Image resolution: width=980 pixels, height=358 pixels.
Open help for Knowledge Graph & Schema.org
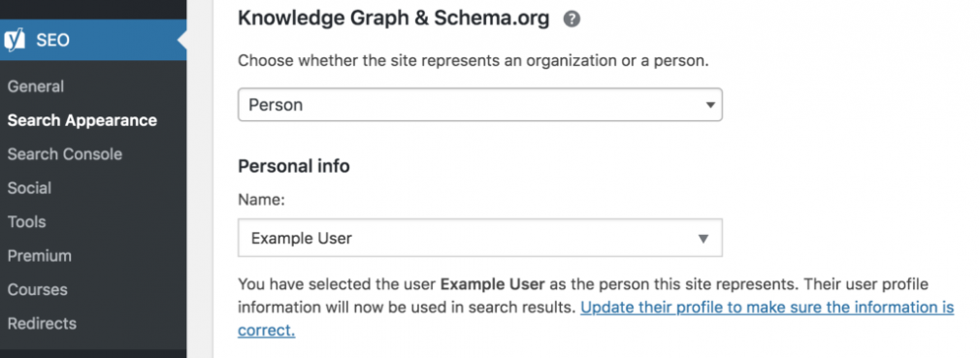coord(572,19)
